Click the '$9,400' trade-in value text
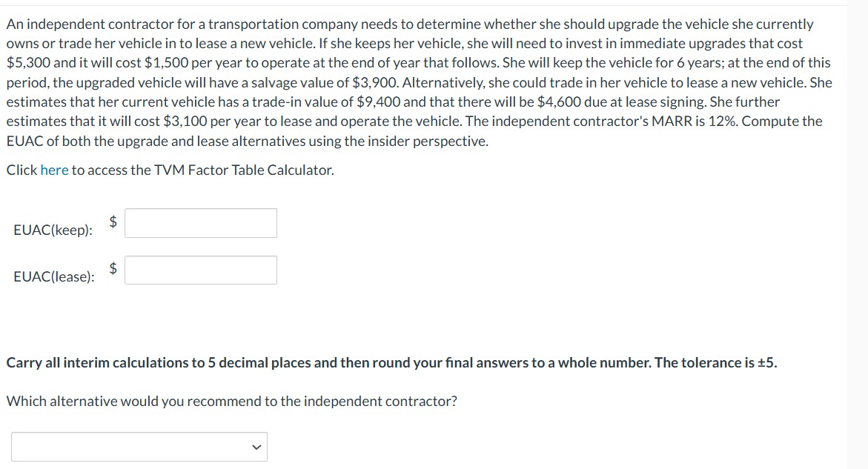This screenshot has height=469, width=868. pyautogui.click(x=378, y=102)
